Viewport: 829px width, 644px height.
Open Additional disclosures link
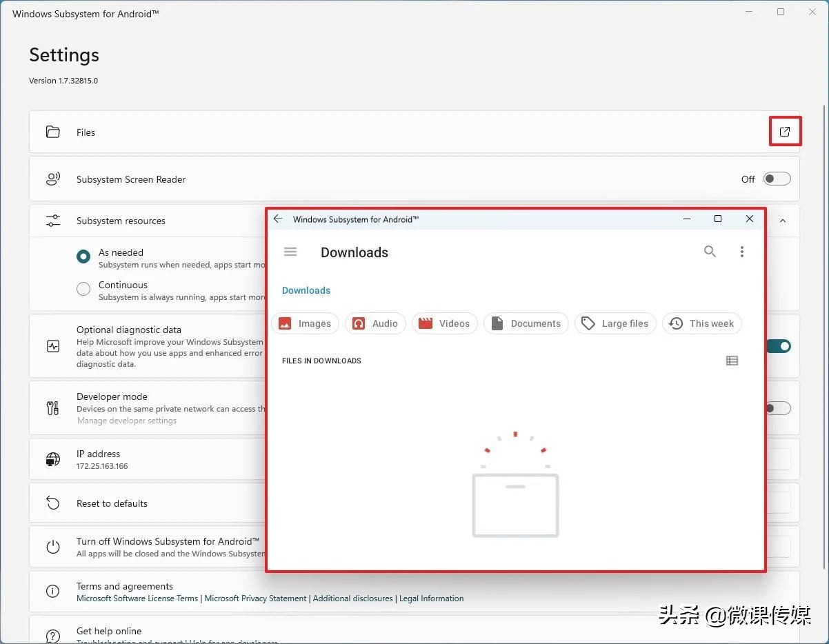[352, 598]
